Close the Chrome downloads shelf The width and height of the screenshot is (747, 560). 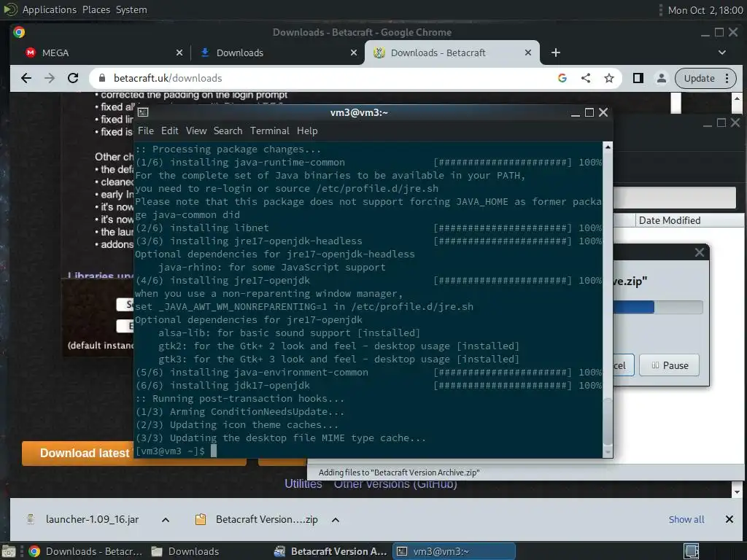pos(729,519)
